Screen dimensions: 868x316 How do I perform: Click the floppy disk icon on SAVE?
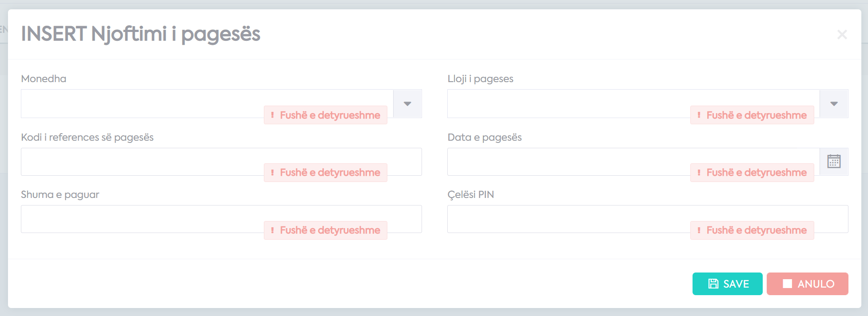713,284
